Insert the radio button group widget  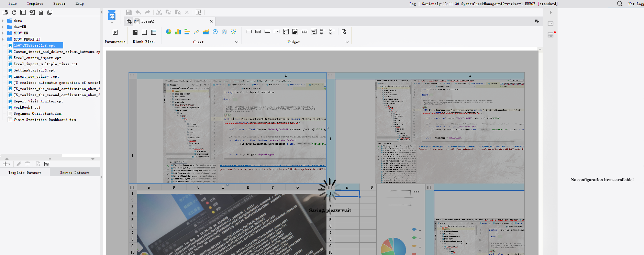pos(323,32)
